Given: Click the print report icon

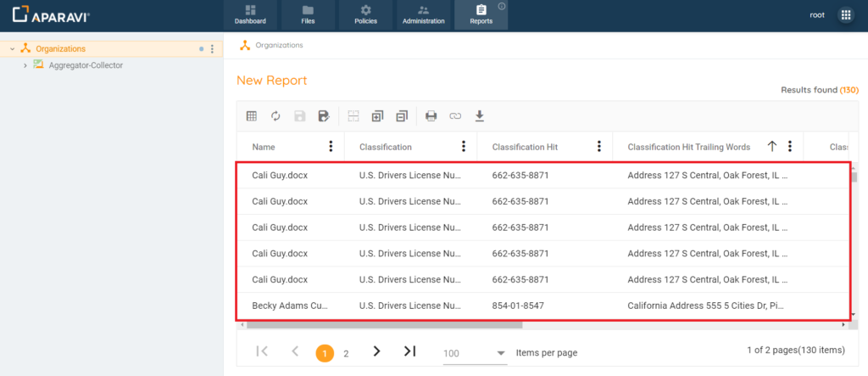Looking at the screenshot, I should click(431, 116).
